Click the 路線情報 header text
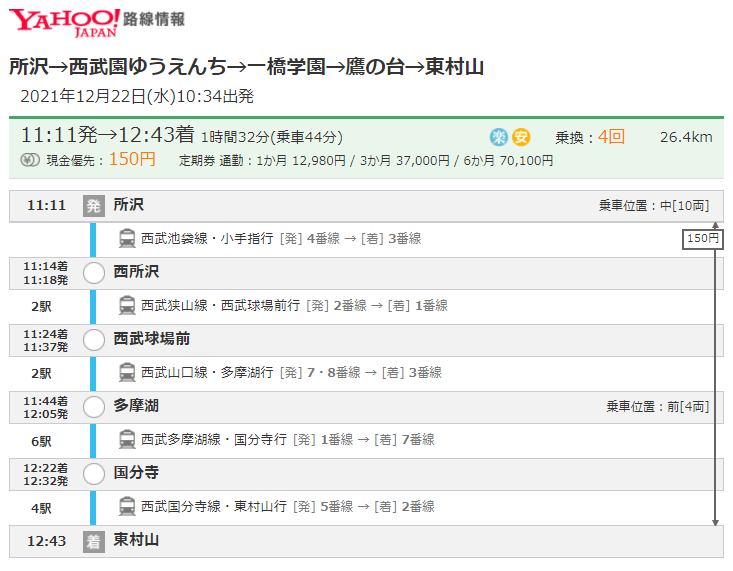 pyautogui.click(x=154, y=19)
